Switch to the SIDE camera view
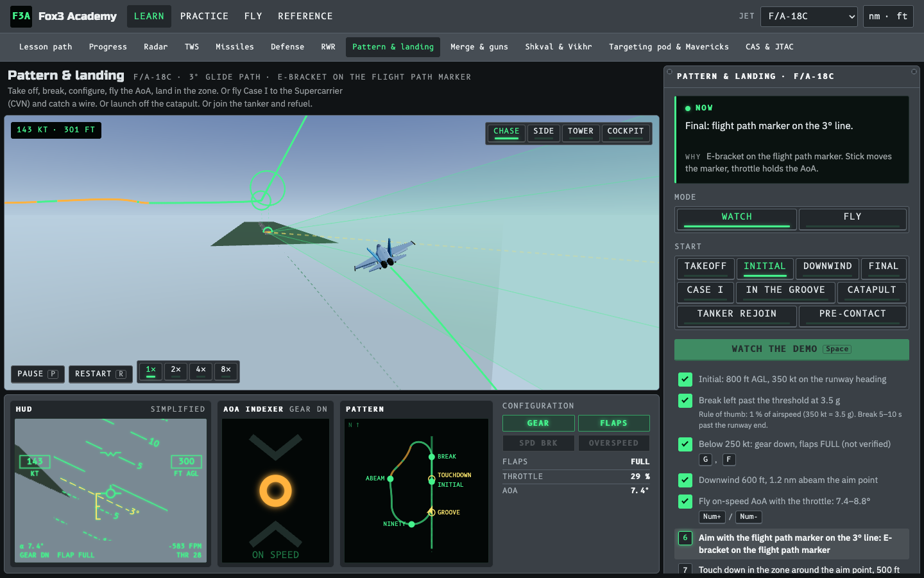The height and width of the screenshot is (578, 924). tap(543, 132)
